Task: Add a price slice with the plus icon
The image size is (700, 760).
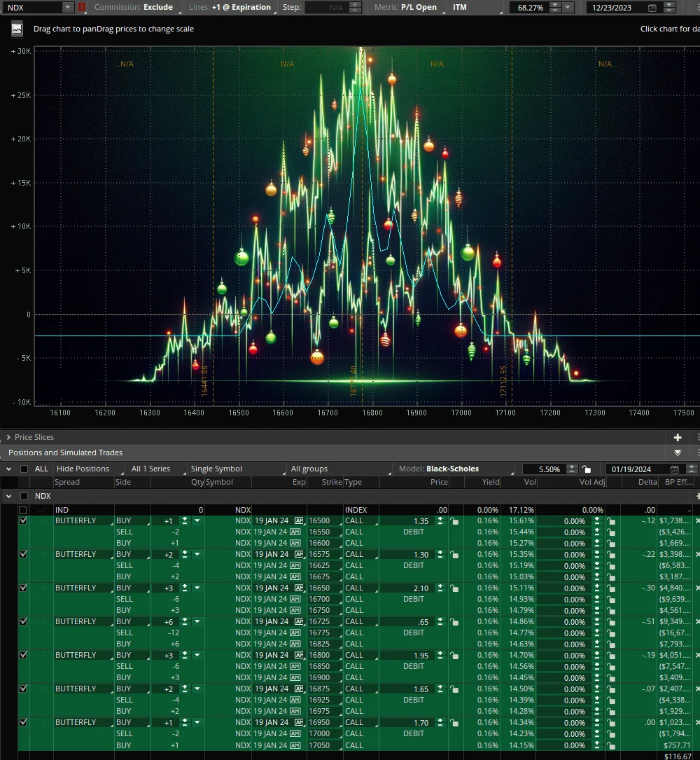Action: (x=677, y=437)
